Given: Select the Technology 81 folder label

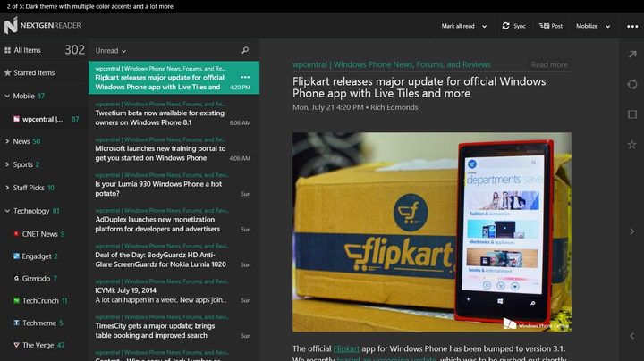Looking at the screenshot, I should coord(36,211).
